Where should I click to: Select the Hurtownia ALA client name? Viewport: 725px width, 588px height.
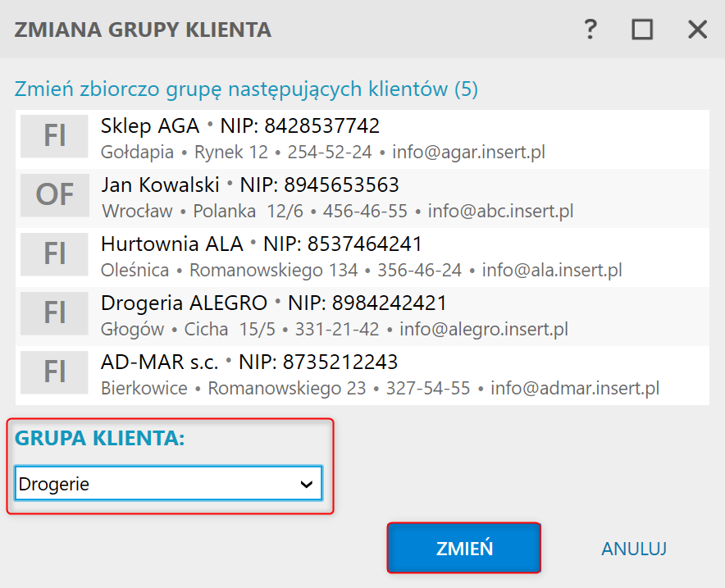pos(172,244)
